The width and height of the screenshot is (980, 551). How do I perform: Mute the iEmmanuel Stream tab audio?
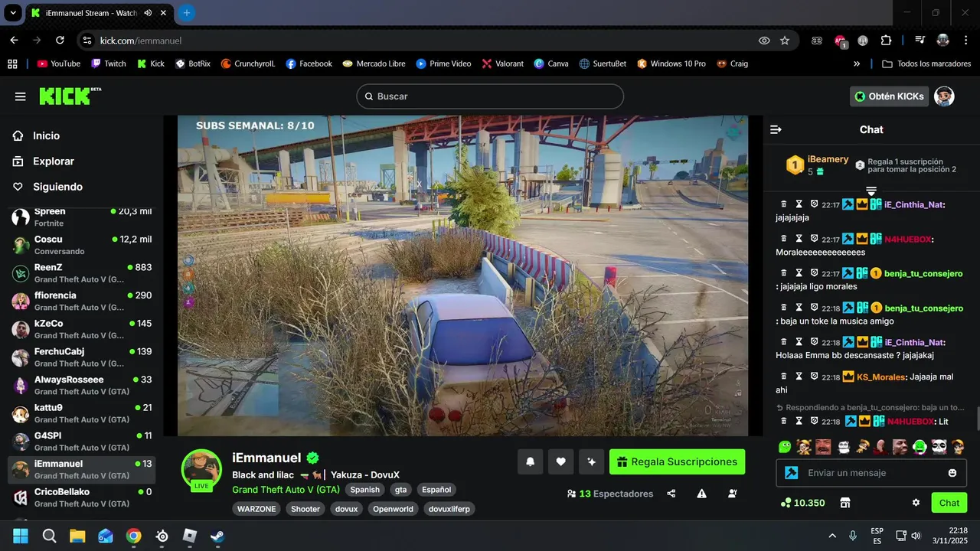[x=147, y=13]
